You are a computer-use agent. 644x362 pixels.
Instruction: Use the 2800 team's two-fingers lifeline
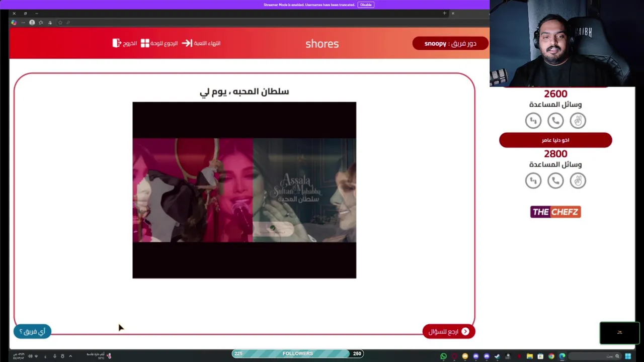click(578, 180)
